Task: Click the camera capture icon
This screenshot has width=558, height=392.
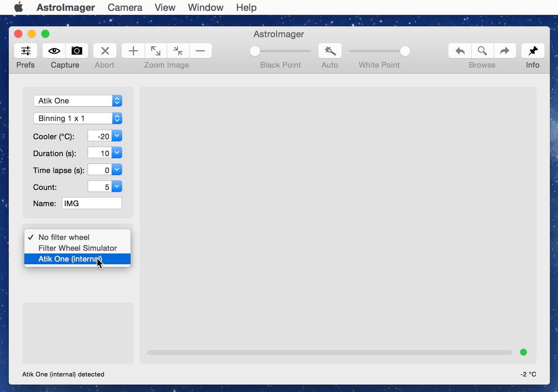Action: click(77, 51)
